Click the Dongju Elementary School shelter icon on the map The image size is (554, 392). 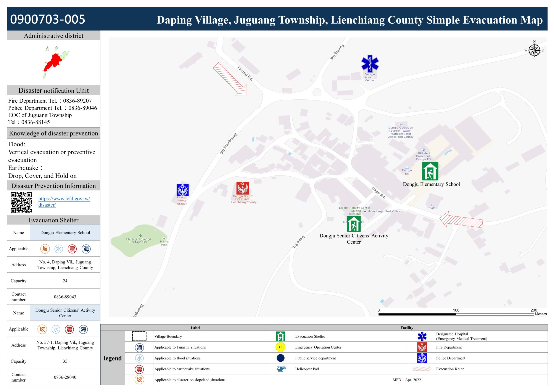(430, 171)
